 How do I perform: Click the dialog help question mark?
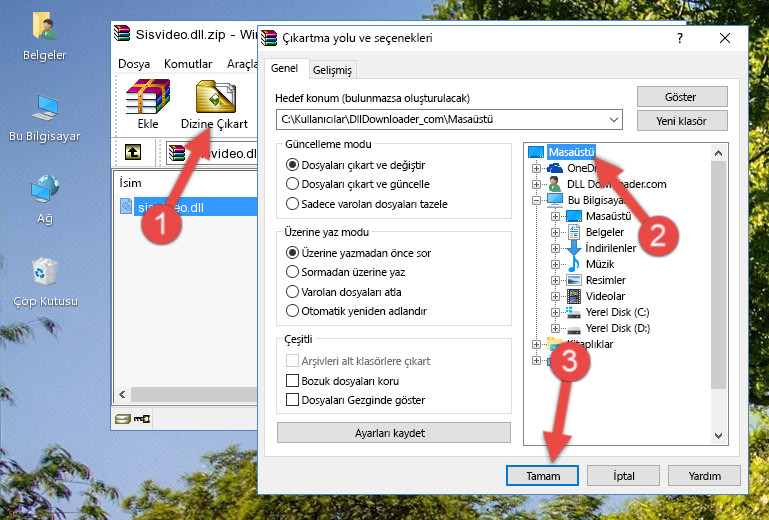click(x=680, y=38)
